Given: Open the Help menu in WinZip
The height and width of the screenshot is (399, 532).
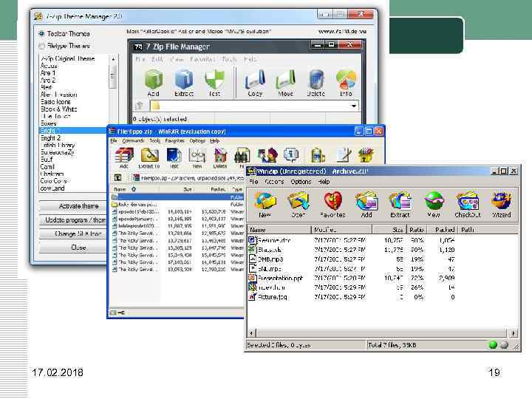Looking at the screenshot, I should [x=324, y=182].
